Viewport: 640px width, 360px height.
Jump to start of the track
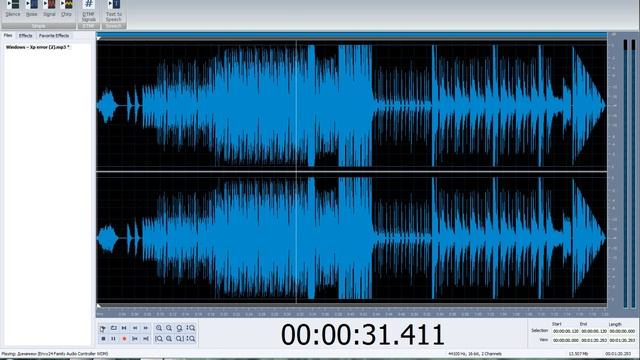coord(135,339)
